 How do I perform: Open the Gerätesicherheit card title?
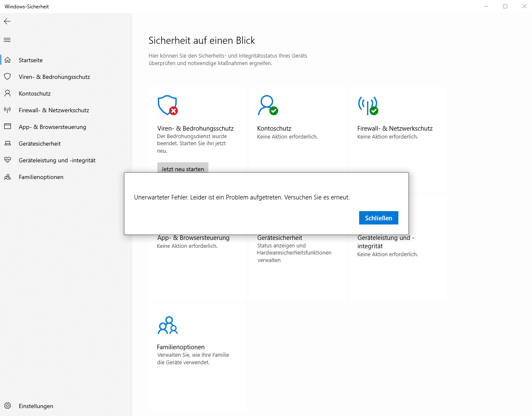[280, 238]
